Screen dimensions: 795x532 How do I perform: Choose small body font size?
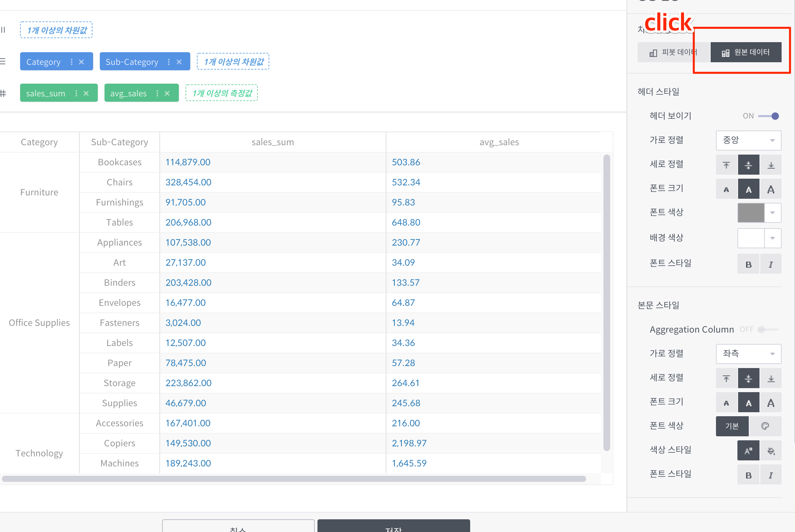(727, 403)
